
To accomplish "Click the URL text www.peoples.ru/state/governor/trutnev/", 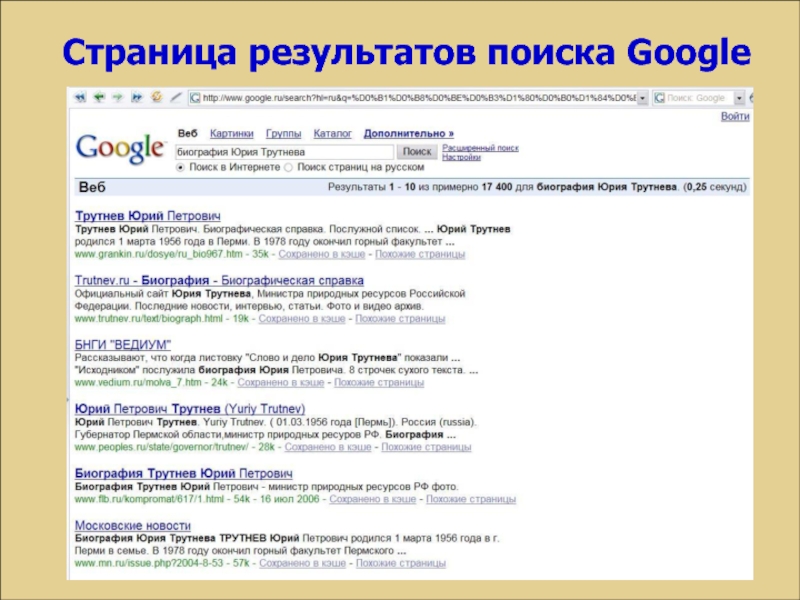I will point(162,447).
